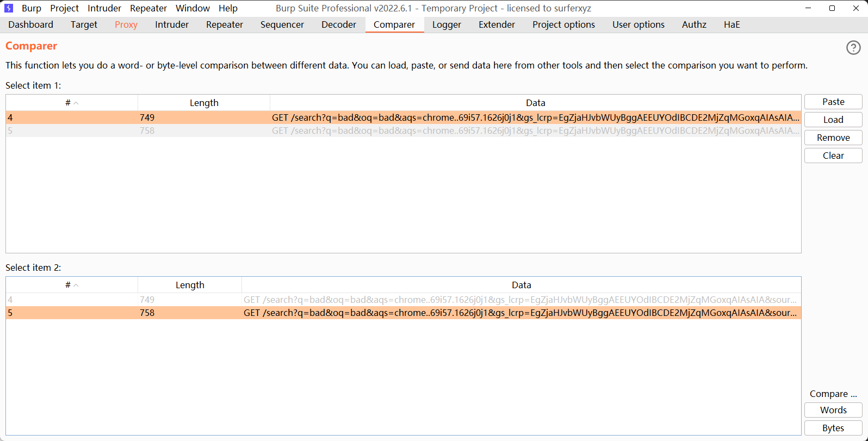Open the Window menu
Screen dimensions: 868x441
click(x=193, y=8)
